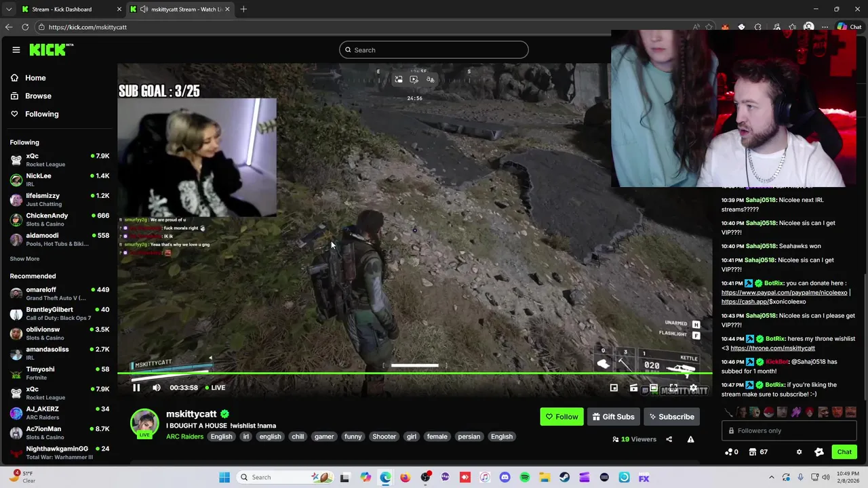
Task: Open the player settings gear
Action: [693, 388]
